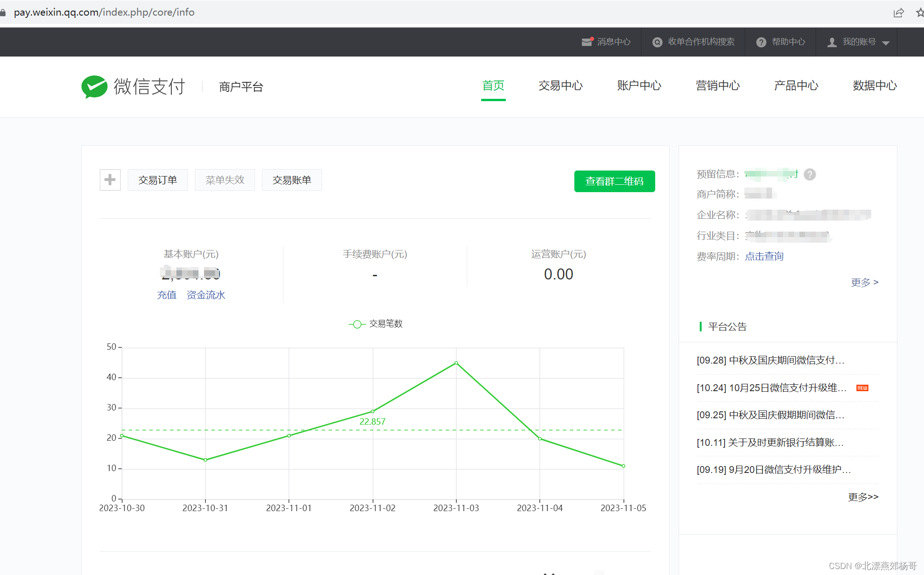
Task: Open the 数据中心 tab
Action: pos(875,85)
